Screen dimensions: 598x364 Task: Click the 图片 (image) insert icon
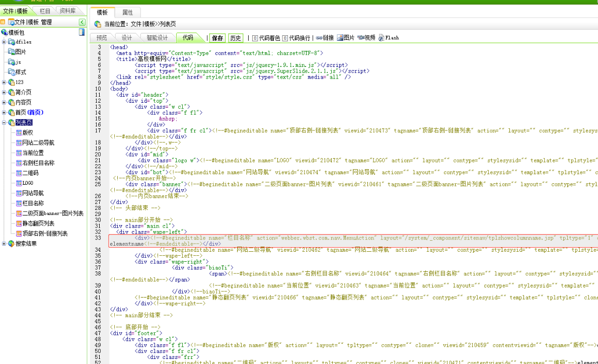[x=340, y=38]
